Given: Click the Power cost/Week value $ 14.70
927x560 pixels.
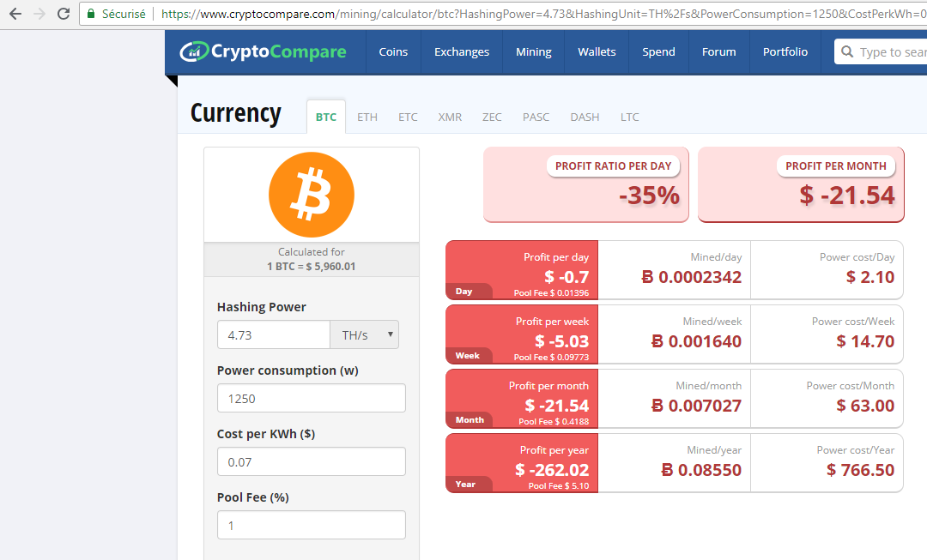Looking at the screenshot, I should click(x=865, y=340).
